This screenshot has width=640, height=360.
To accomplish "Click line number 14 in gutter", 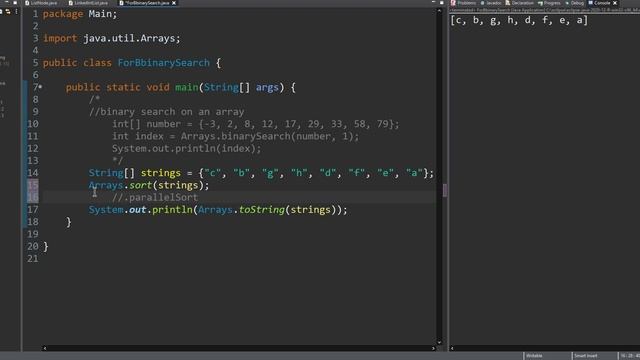I will pos(33,173).
